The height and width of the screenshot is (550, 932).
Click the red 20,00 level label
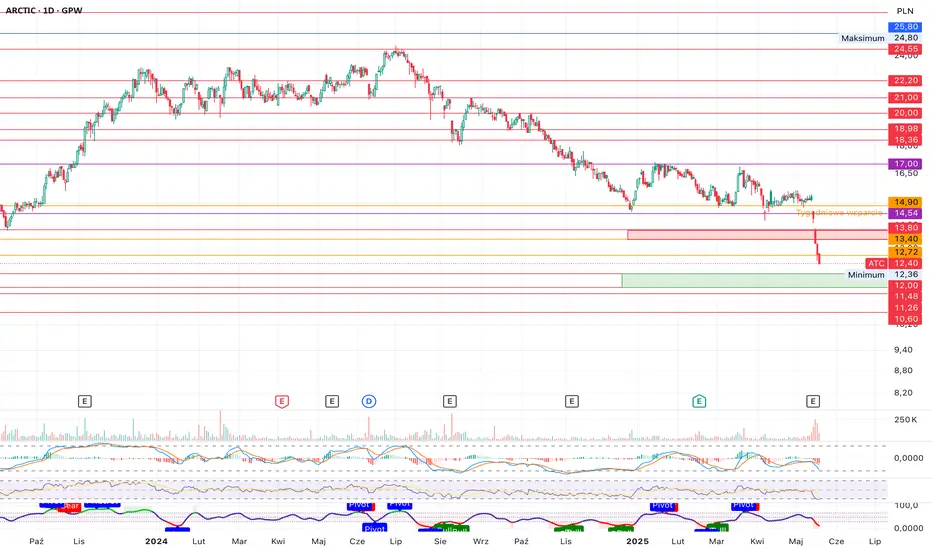[x=905, y=113]
